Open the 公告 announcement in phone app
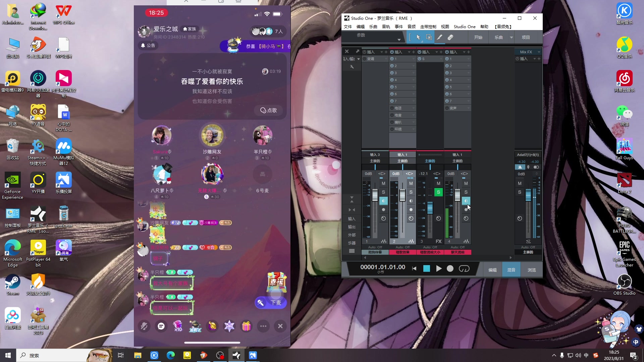The image size is (644, 362). (148, 45)
